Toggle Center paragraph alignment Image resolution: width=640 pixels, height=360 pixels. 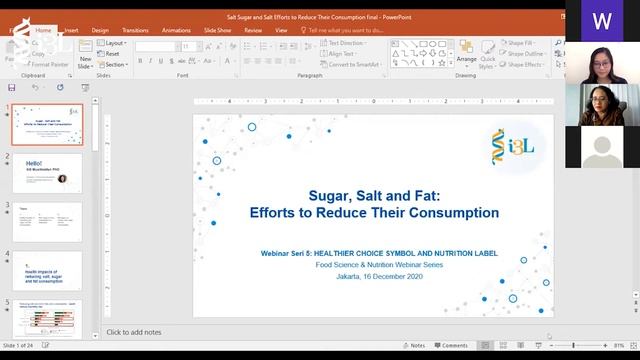pos(258,61)
